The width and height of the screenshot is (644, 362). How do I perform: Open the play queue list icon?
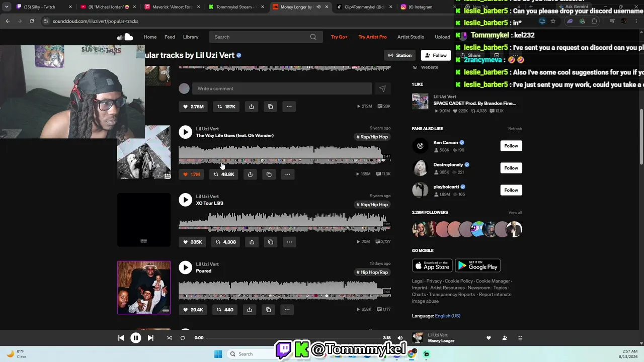[x=520, y=338]
